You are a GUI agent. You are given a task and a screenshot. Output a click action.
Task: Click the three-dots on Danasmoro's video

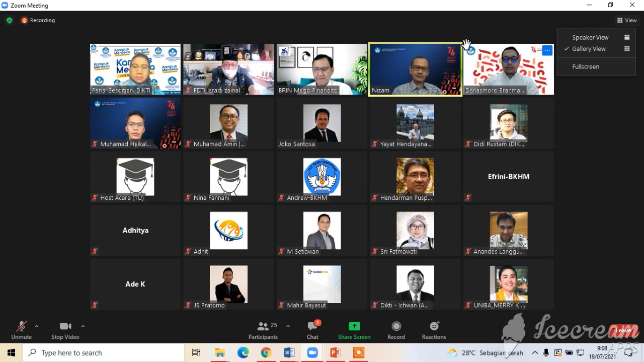547,50
